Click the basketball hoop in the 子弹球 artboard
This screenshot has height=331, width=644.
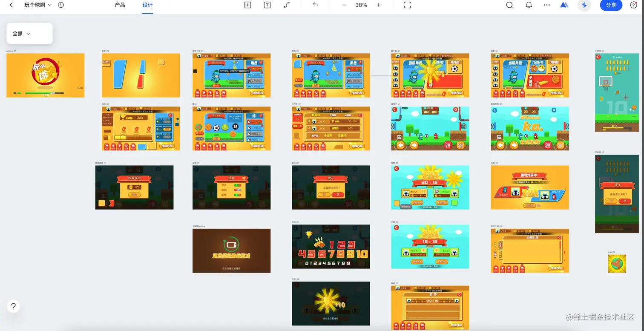click(x=605, y=84)
